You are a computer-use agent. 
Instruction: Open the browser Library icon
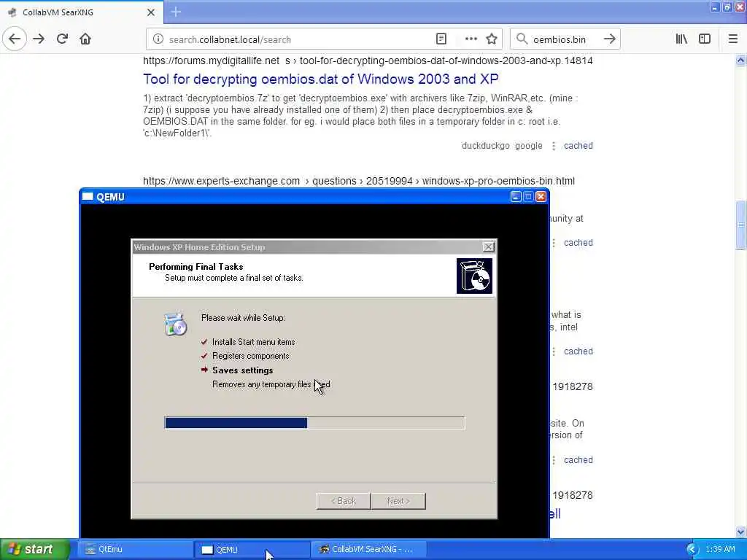(x=681, y=39)
